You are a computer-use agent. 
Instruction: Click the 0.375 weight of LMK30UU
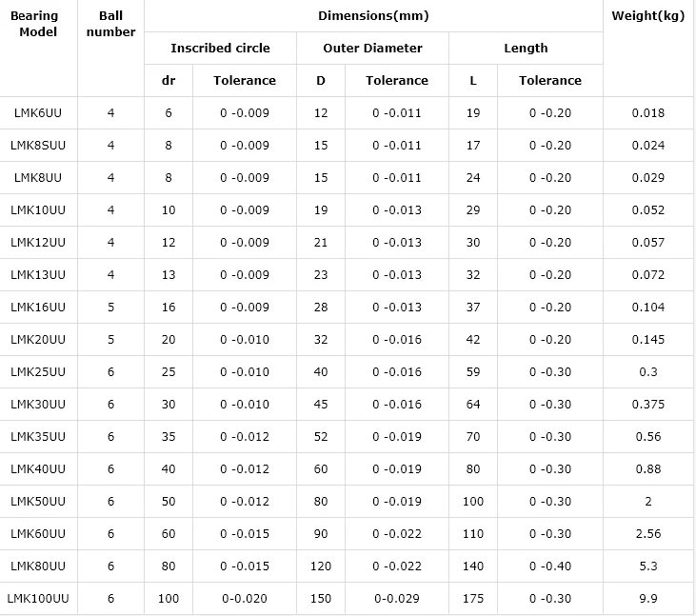pos(648,404)
